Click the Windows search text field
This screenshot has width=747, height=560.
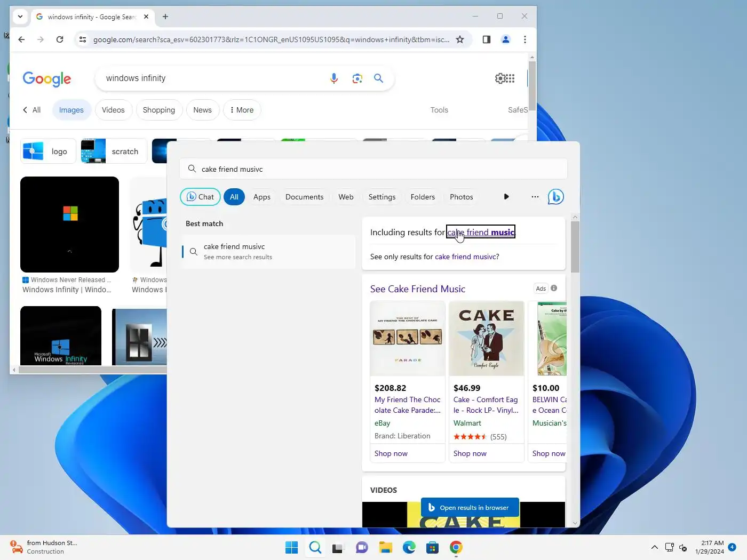(373, 169)
